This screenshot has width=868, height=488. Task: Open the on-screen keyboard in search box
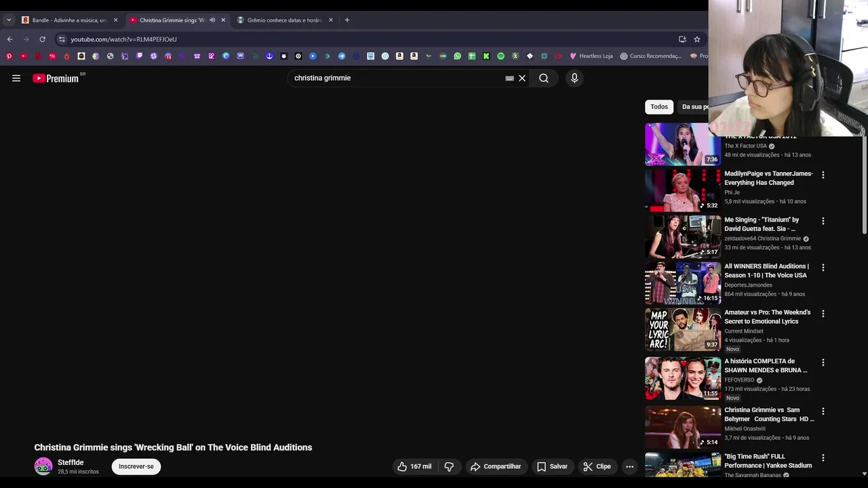point(509,78)
